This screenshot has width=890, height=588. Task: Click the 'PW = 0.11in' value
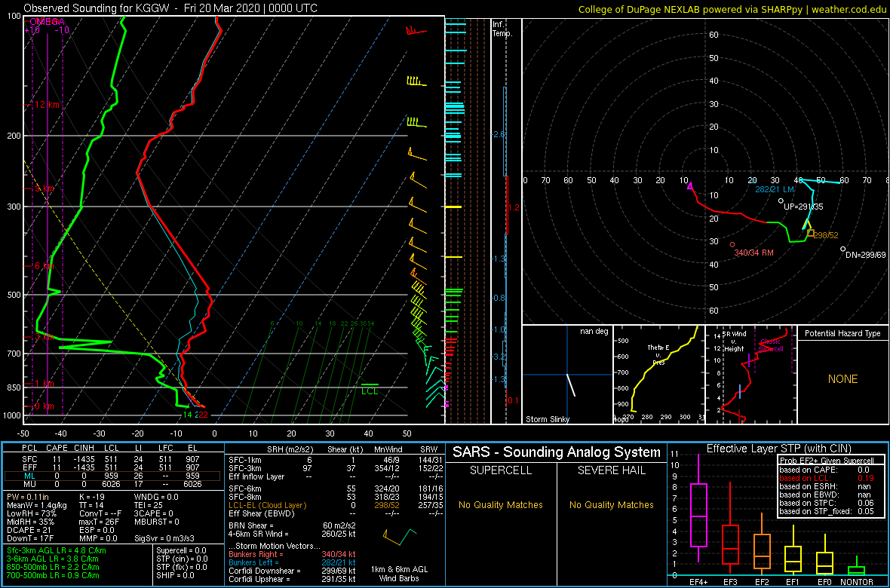click(29, 498)
